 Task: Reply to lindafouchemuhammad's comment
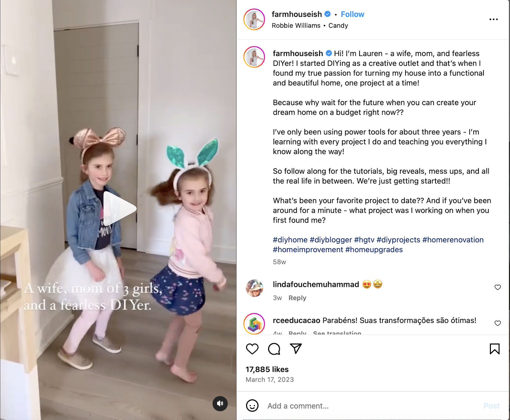click(x=297, y=298)
